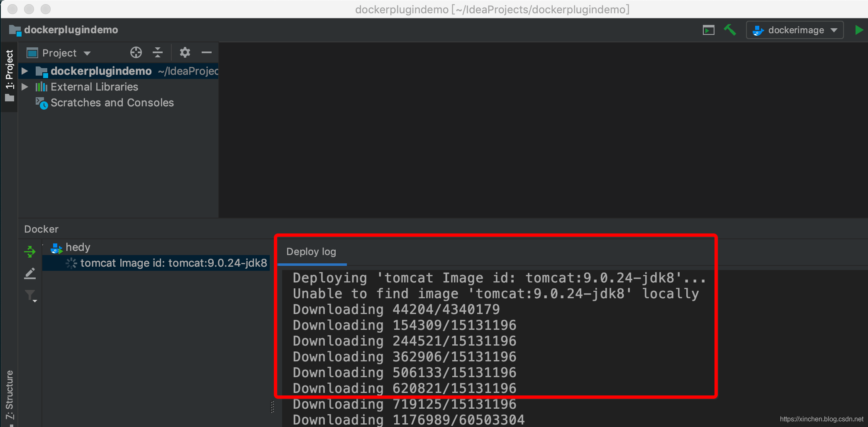Screen dimensions: 868x427
Task: Open Project panel settings gear
Action: click(185, 52)
